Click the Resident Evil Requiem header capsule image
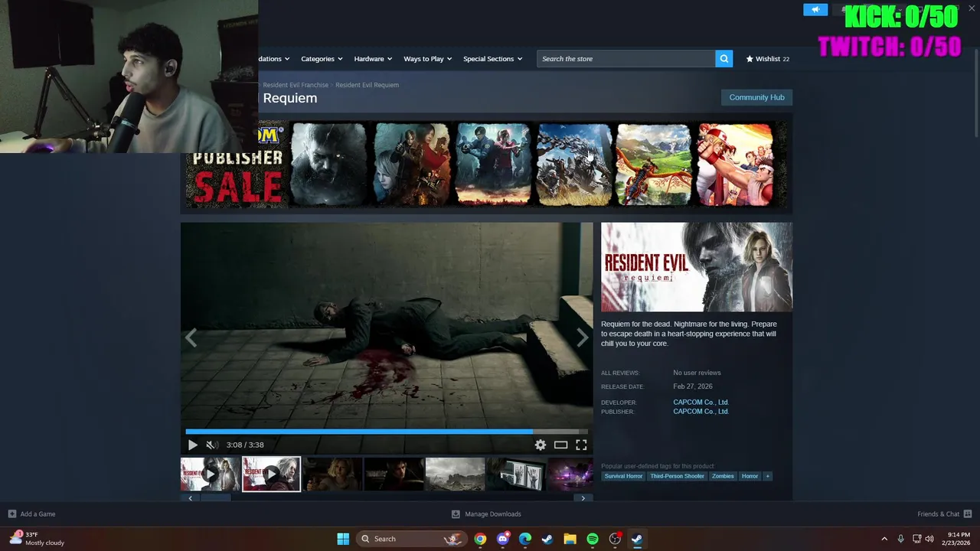 tap(697, 267)
